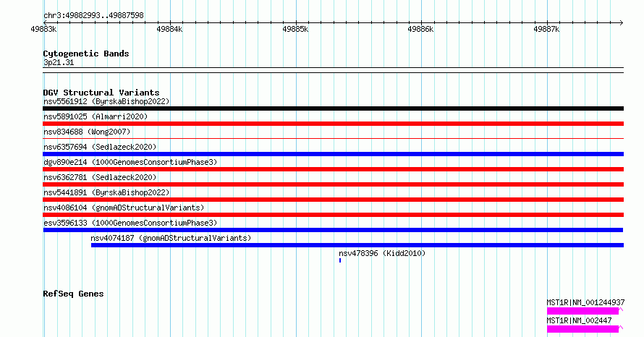This screenshot has height=337, width=644.
Task: Click the chr3:49882993..49887598 coordinate label
Action: point(93,15)
